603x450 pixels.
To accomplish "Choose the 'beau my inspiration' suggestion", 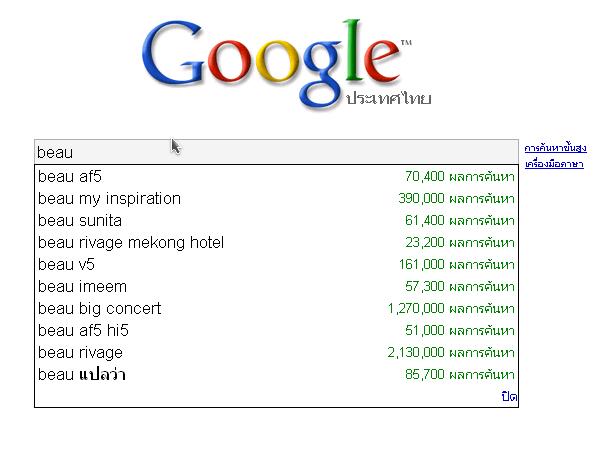I will tap(276, 198).
